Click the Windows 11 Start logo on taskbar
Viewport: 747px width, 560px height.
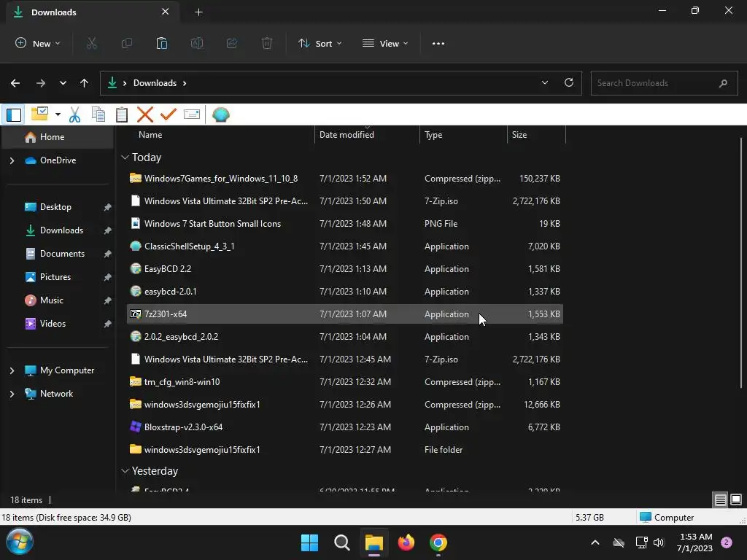pyautogui.click(x=309, y=542)
